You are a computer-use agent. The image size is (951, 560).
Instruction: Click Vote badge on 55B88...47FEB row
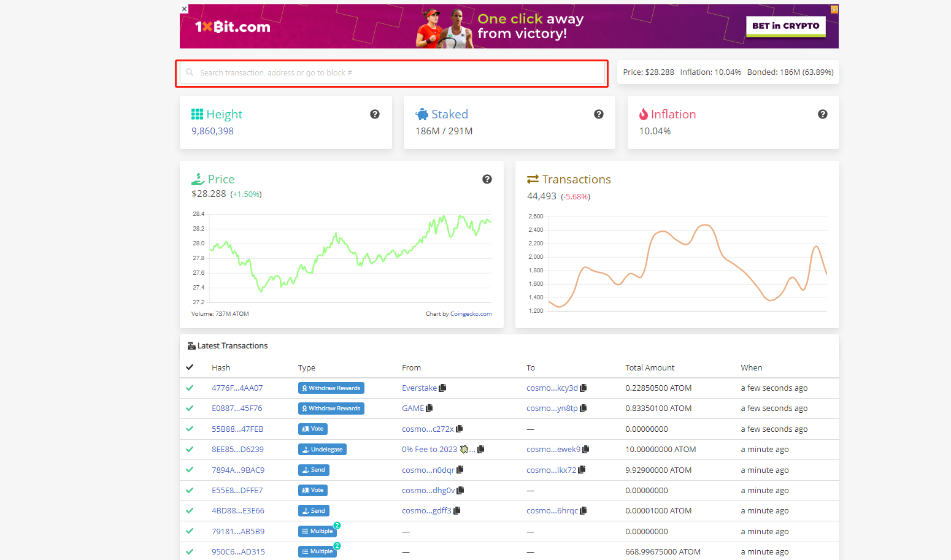(313, 429)
